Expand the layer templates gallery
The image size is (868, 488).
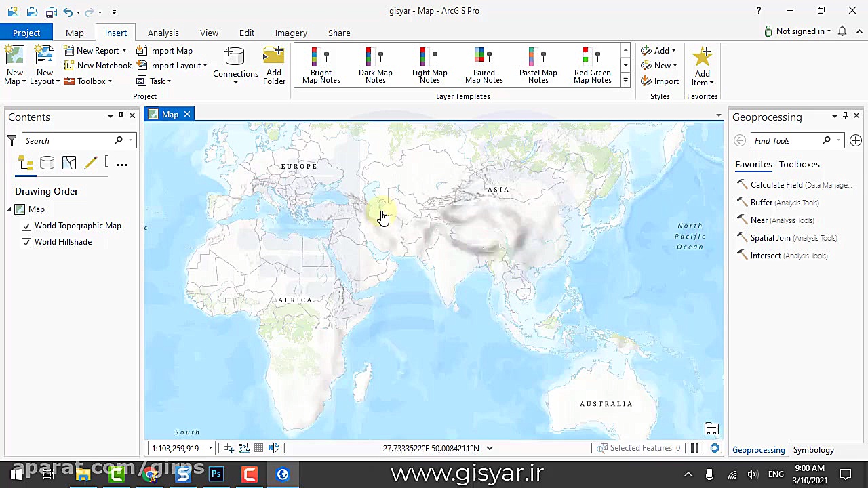625,81
